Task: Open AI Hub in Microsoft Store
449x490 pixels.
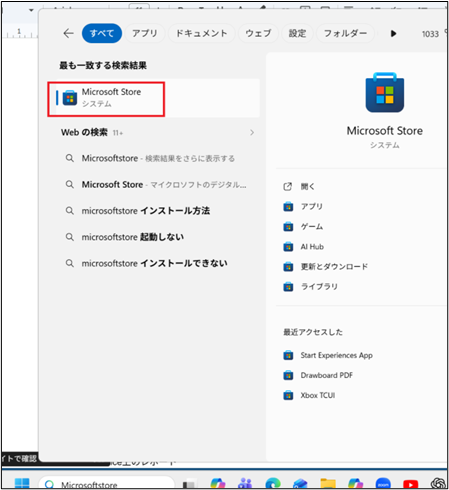Action: pyautogui.click(x=312, y=247)
